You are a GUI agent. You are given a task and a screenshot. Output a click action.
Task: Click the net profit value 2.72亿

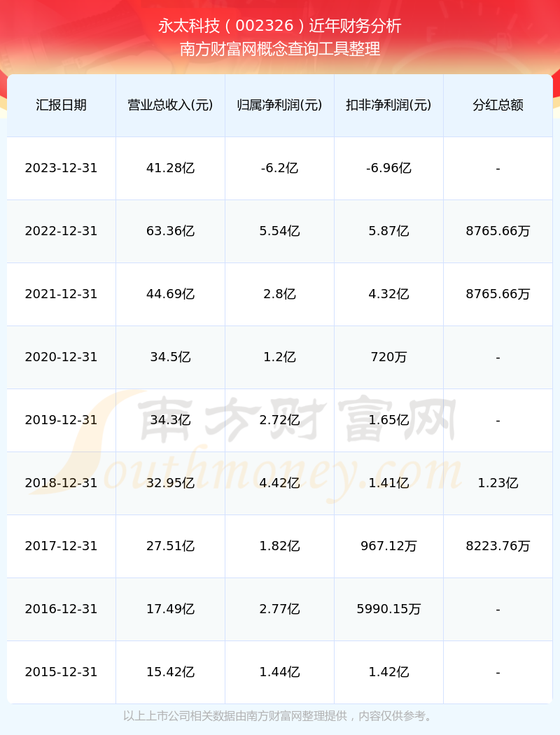280,420
